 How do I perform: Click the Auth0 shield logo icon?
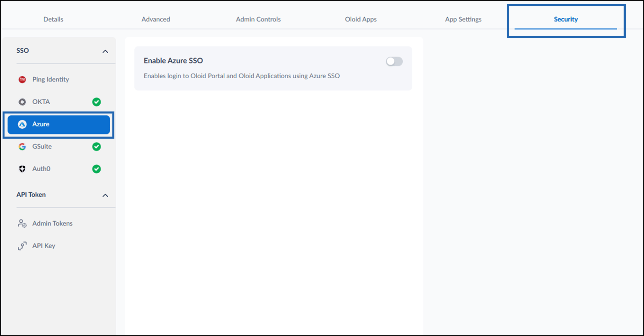click(22, 169)
